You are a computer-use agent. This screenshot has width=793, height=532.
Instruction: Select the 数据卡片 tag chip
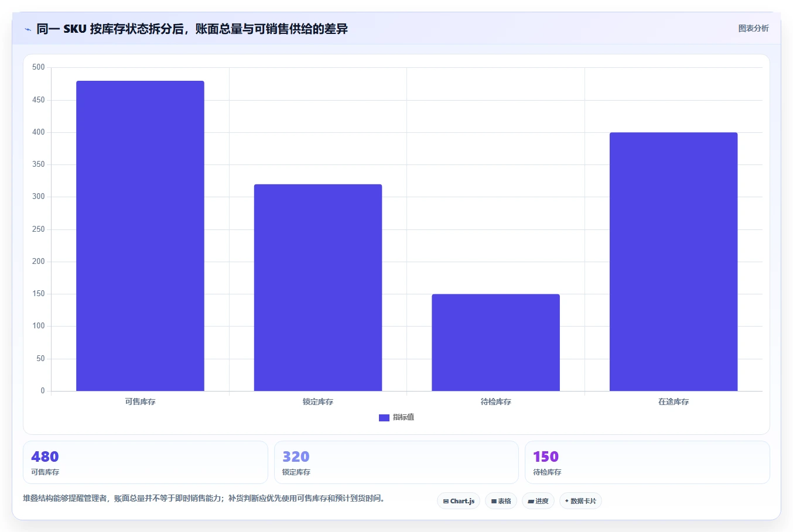click(580, 501)
